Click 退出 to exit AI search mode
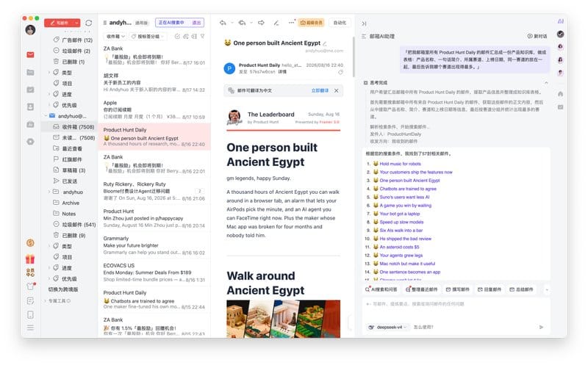588x365 pixels. coord(196,23)
